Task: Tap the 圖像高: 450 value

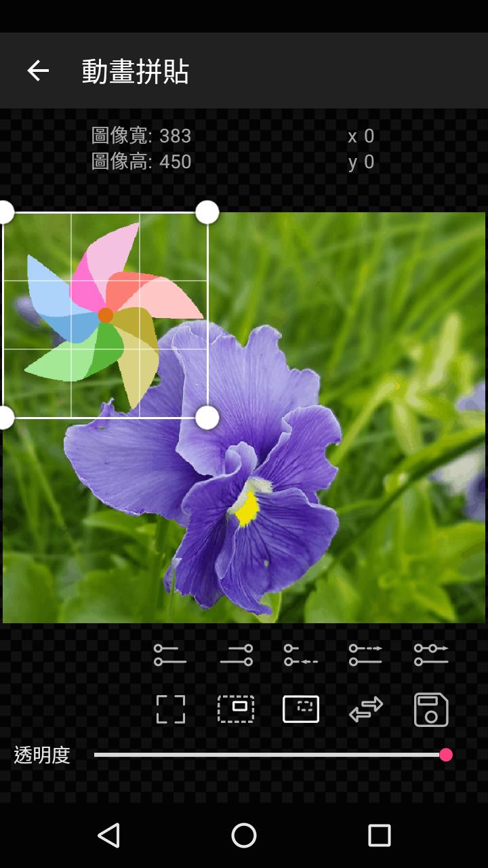Action: pyautogui.click(x=141, y=162)
